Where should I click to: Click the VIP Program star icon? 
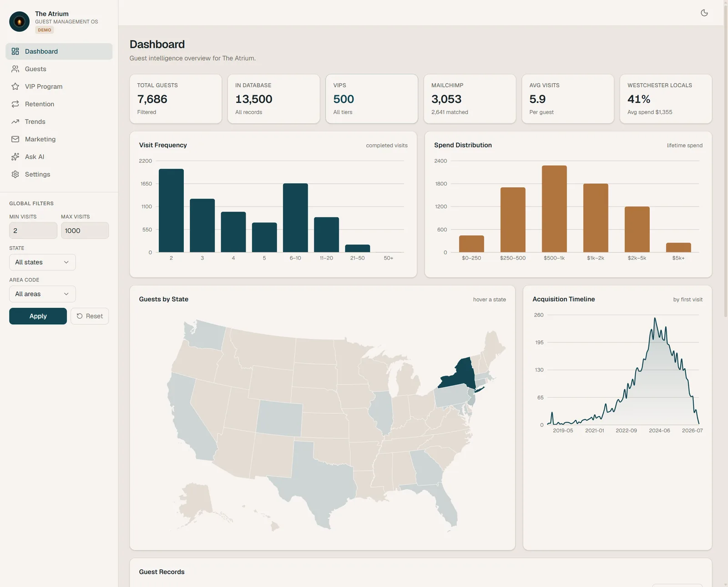[x=15, y=86]
